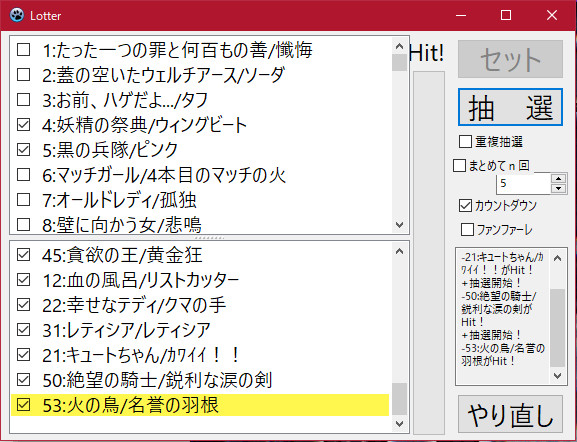Screen dimensions: 577x442
Task: Check item 1:たった一つの罪と何百もの善
Action: click(x=24, y=49)
